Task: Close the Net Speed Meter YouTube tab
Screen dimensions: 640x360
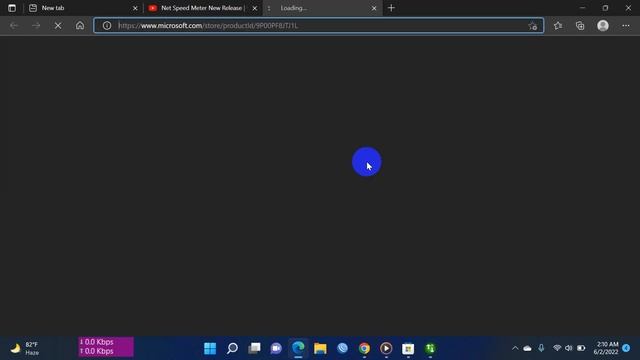Action: click(x=255, y=8)
